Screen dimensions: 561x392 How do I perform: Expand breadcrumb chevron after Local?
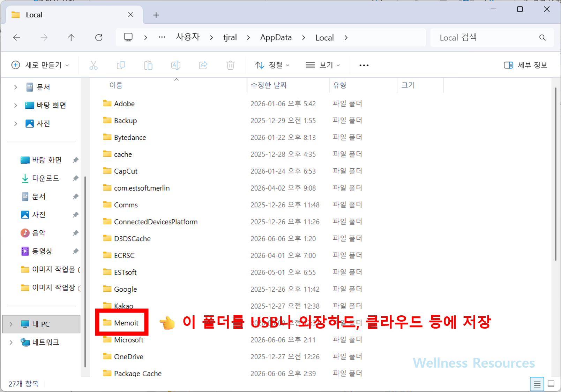pyautogui.click(x=346, y=37)
